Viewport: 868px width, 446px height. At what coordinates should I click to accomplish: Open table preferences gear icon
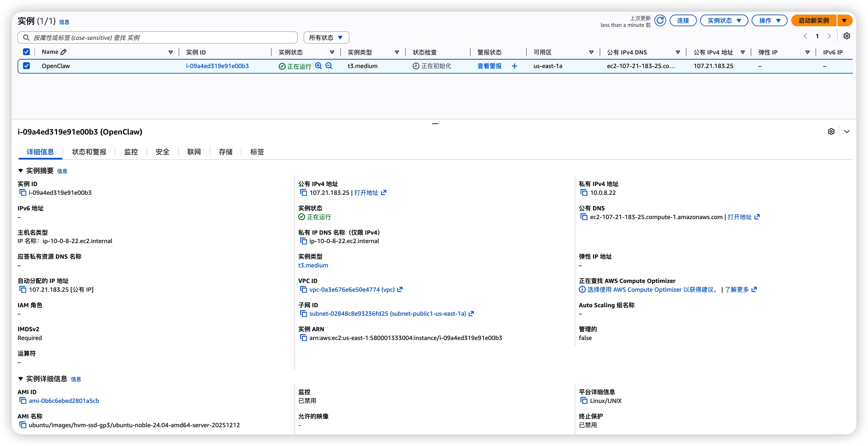[x=846, y=36]
